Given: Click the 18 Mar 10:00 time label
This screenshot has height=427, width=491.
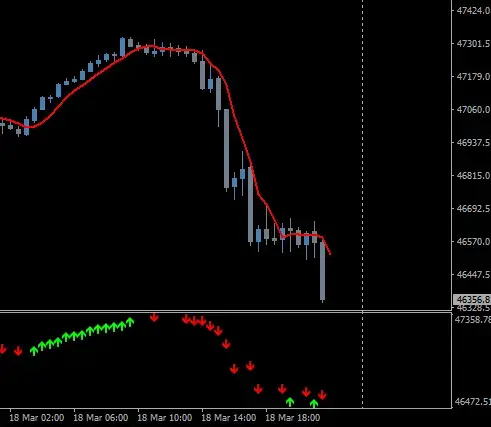Looking at the screenshot, I should pos(165,418).
